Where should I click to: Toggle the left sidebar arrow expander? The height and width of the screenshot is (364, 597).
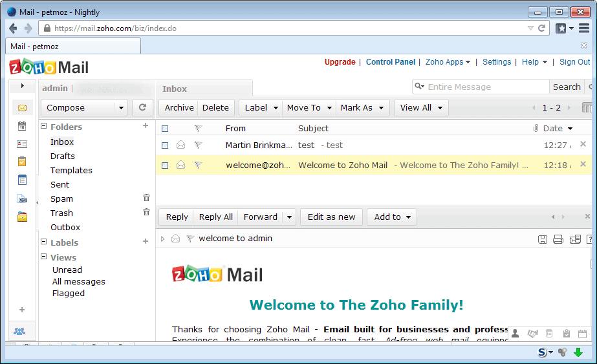[23, 86]
